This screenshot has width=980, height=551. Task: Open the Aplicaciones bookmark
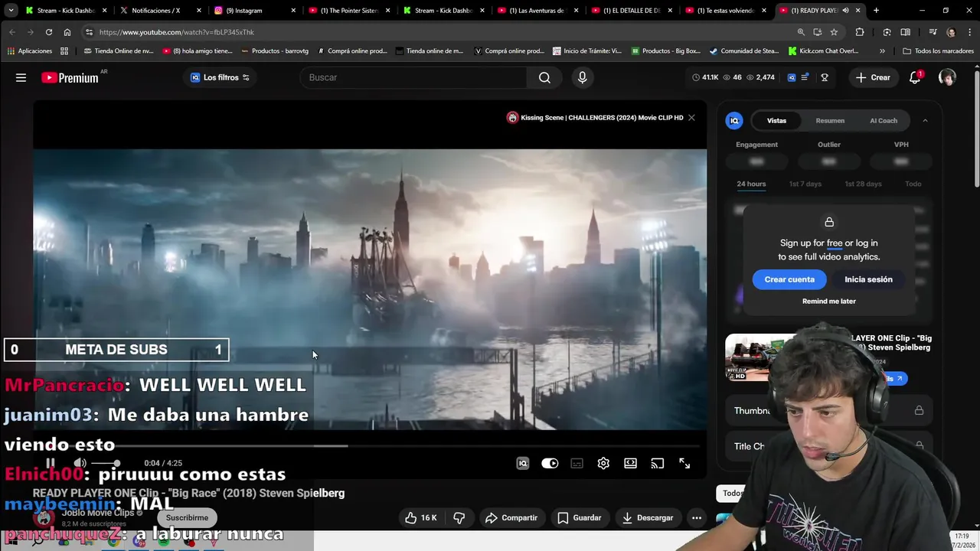30,51
